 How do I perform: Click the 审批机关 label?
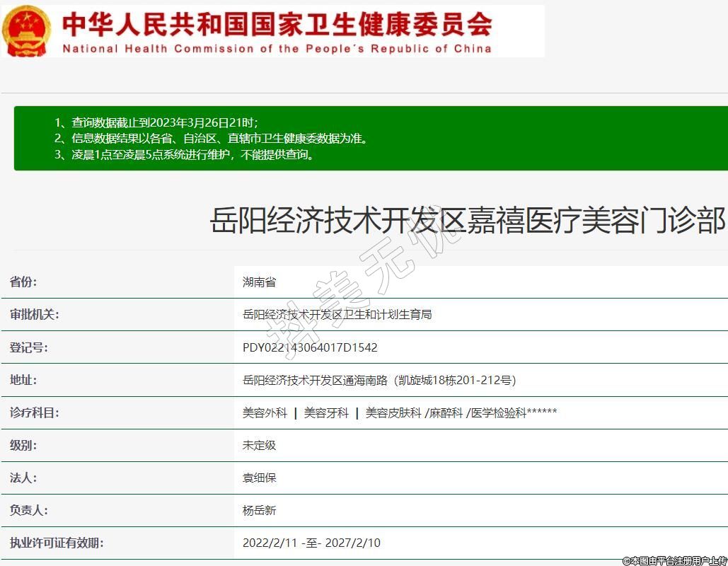(34, 314)
